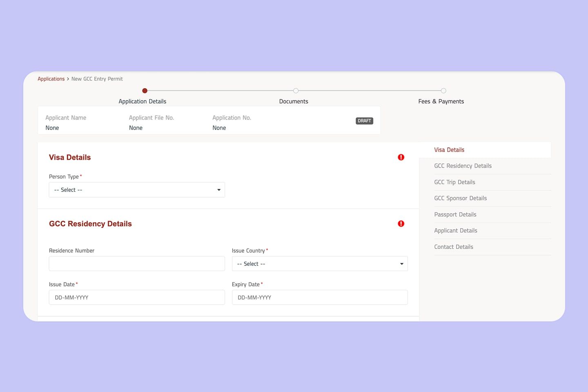This screenshot has height=392, width=588.
Task: Click the Issue Date field
Action: tap(137, 297)
